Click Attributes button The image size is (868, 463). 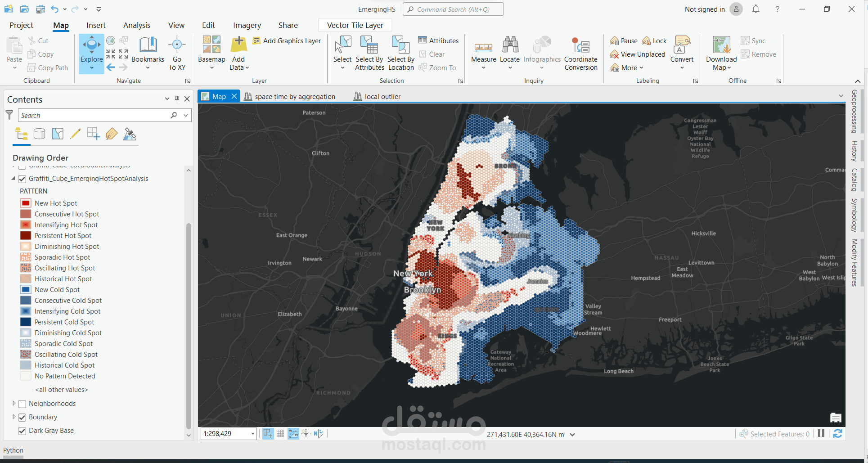click(438, 41)
